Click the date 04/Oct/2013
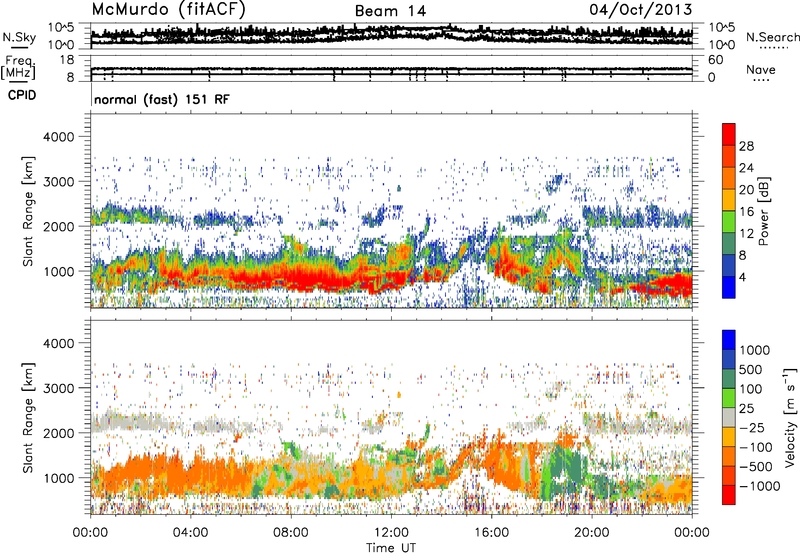The width and height of the screenshot is (800, 554). tap(641, 10)
